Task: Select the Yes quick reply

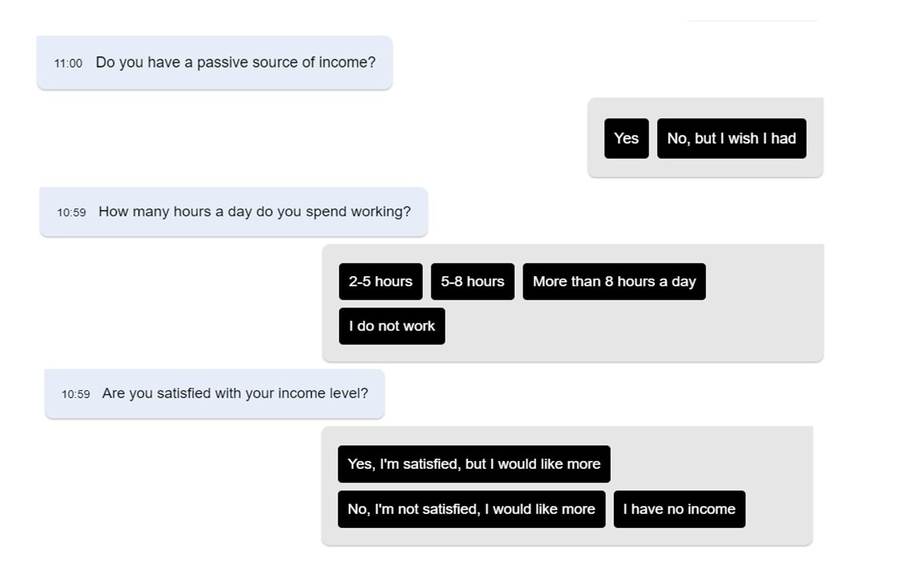Action: [626, 138]
